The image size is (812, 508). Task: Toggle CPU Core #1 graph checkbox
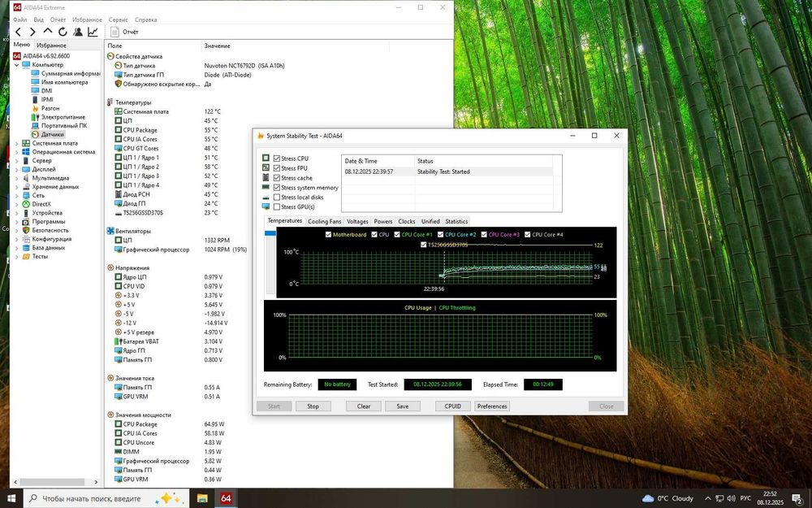point(397,235)
